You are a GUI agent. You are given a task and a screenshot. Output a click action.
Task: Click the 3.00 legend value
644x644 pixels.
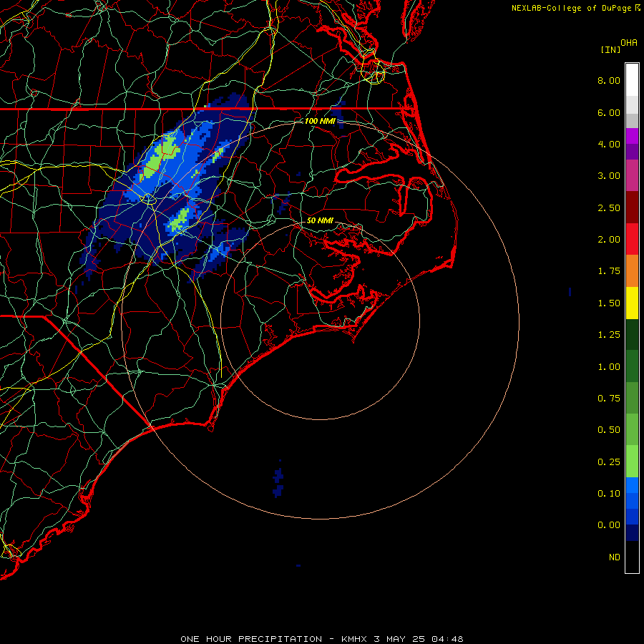click(609, 176)
